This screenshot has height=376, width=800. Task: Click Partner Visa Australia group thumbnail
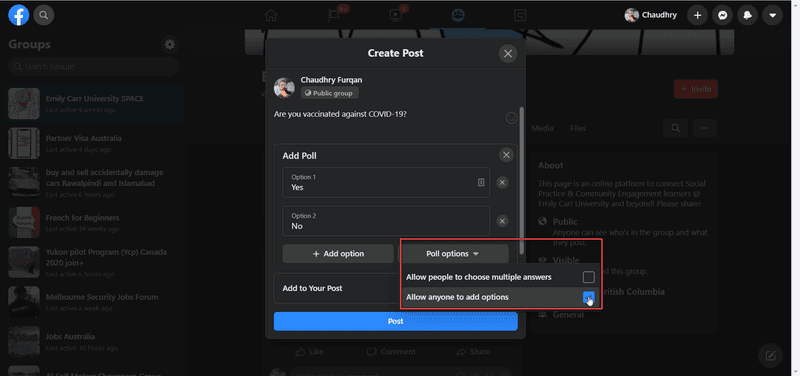point(24,143)
